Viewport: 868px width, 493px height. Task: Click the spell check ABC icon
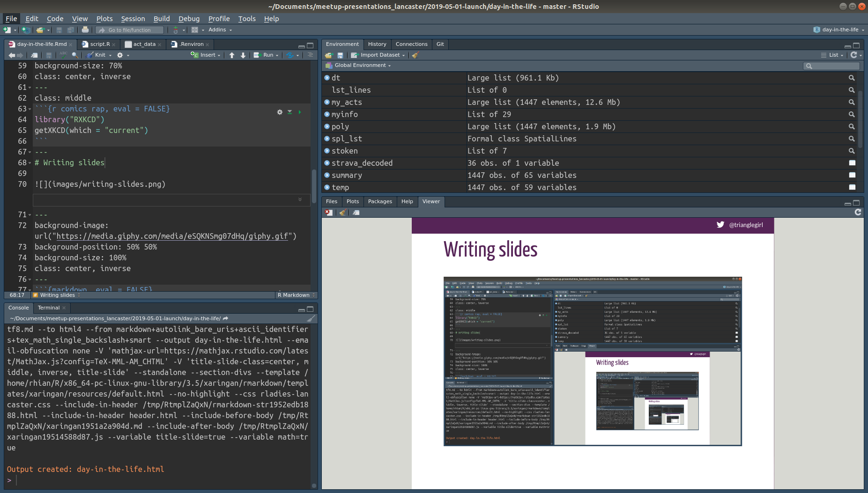pyautogui.click(x=63, y=54)
